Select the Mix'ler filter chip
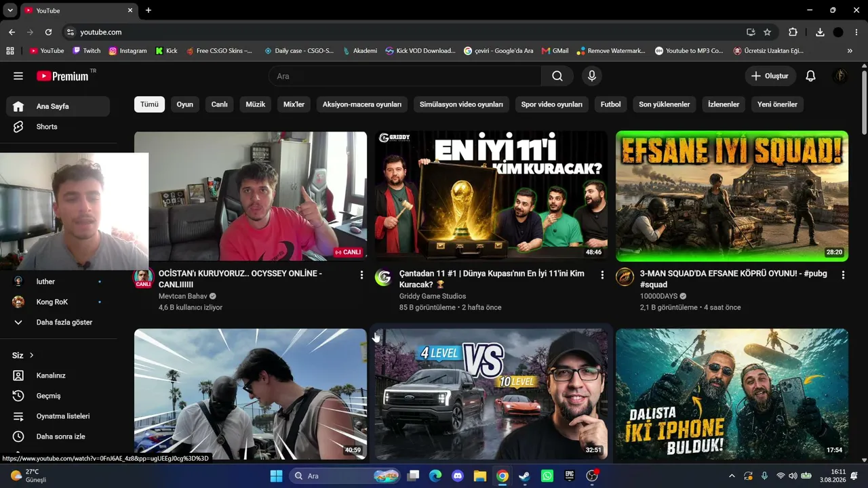868x488 pixels. click(294, 104)
